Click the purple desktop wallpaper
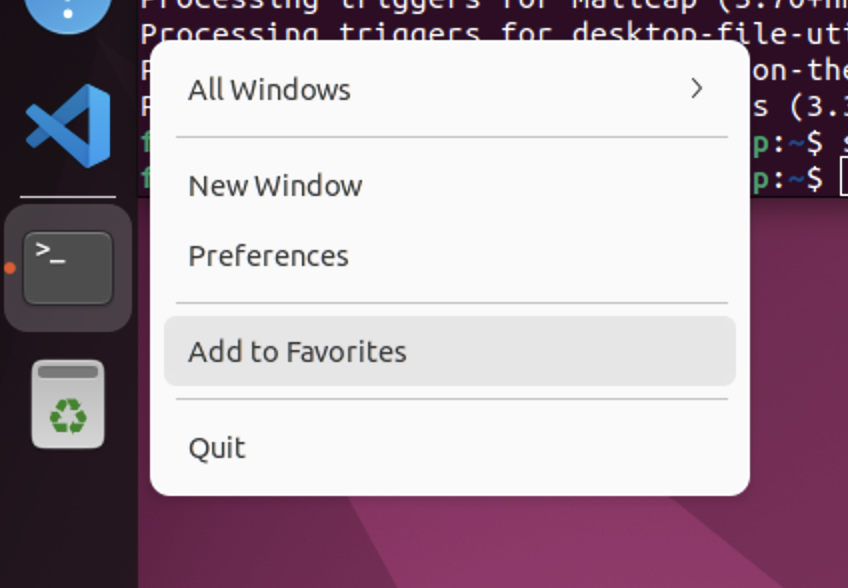The image size is (848, 588). 600,540
